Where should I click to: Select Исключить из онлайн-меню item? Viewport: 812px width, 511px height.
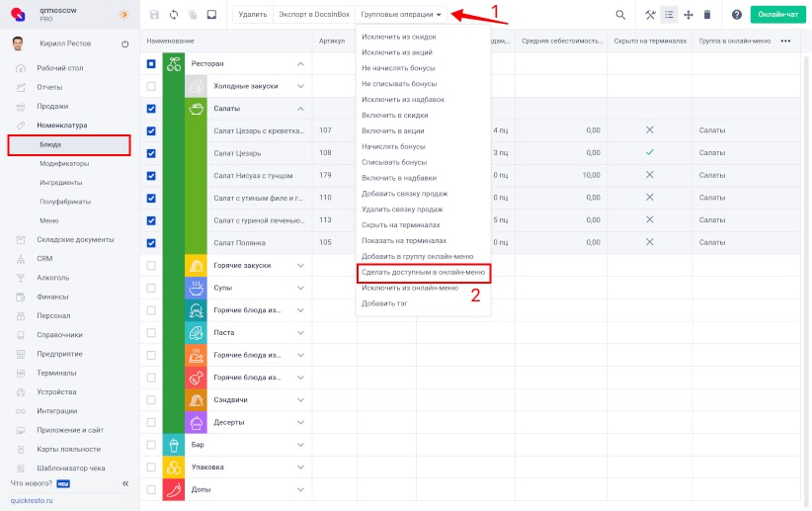click(x=410, y=288)
